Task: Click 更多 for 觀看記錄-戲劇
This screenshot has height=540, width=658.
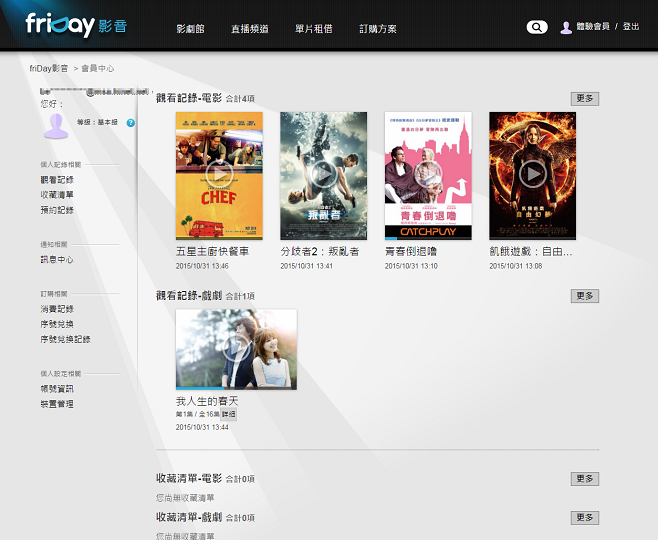Action: click(x=585, y=296)
